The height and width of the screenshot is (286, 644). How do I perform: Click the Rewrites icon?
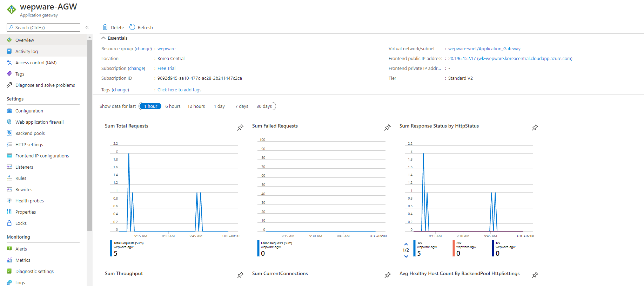coord(9,189)
